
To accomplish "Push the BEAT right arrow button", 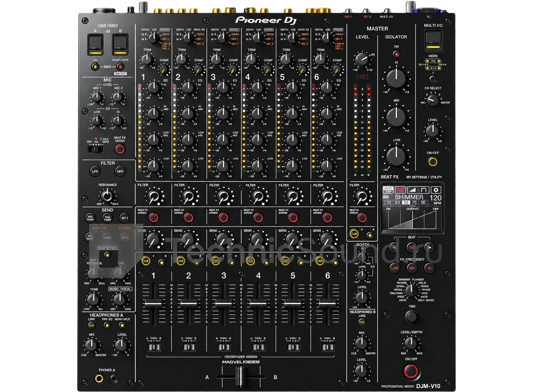I will (429, 247).
